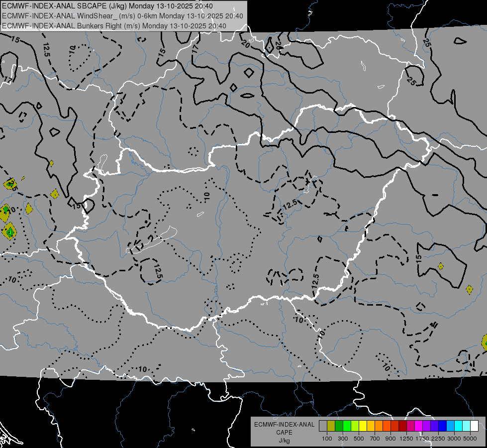Select the red-orange swatch right of 700 tick

point(387,426)
